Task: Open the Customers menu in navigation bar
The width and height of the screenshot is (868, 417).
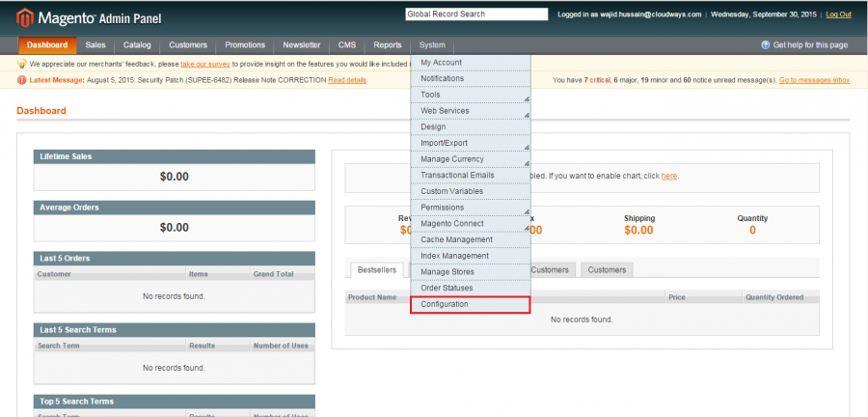Action: [188, 45]
